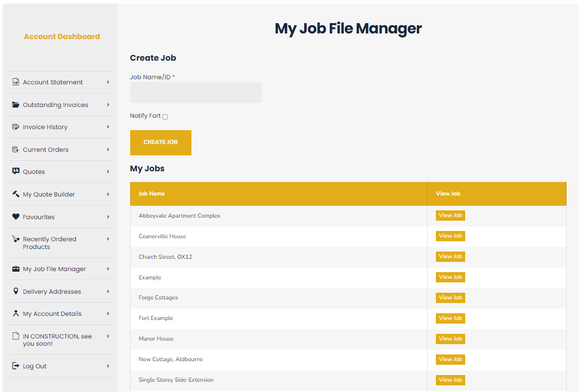
Task: Click the My Quote Builder hammer icon
Action: click(x=15, y=194)
